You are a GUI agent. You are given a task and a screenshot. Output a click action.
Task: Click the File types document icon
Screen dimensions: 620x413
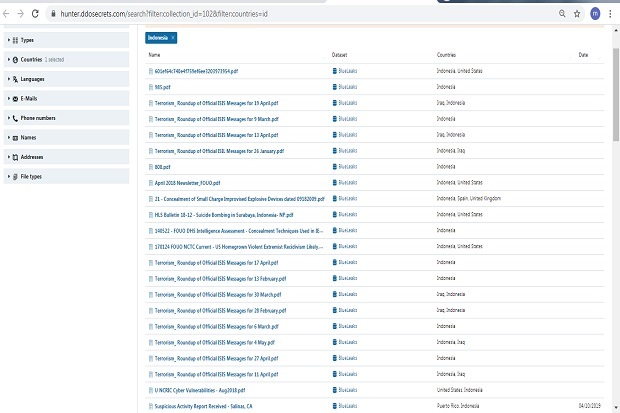tap(15, 177)
